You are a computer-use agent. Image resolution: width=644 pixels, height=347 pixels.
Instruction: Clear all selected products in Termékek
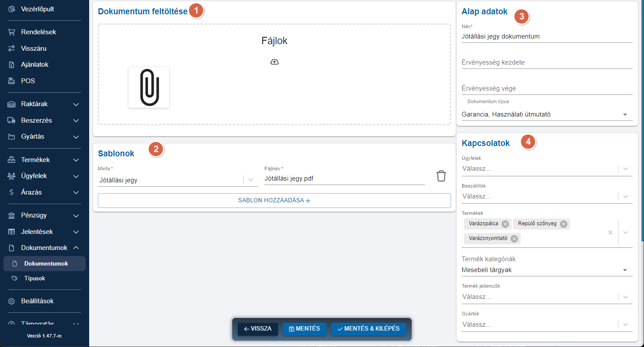pyautogui.click(x=610, y=232)
